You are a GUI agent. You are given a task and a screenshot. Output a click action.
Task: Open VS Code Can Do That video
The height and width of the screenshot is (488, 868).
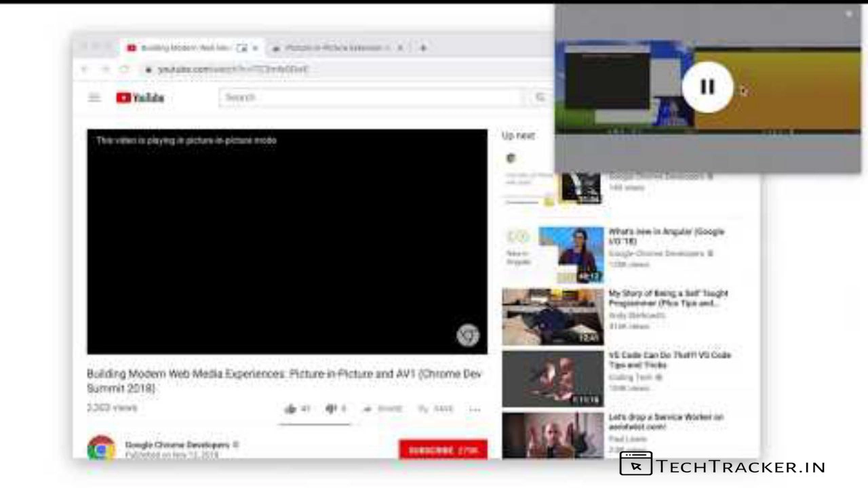(669, 360)
